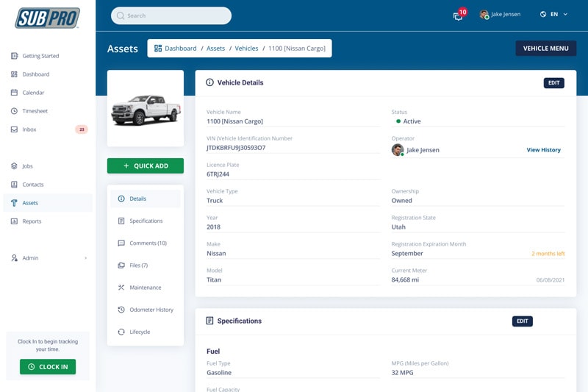Click the Timesheet clock icon
Screen dimensions: 588x392
point(14,111)
